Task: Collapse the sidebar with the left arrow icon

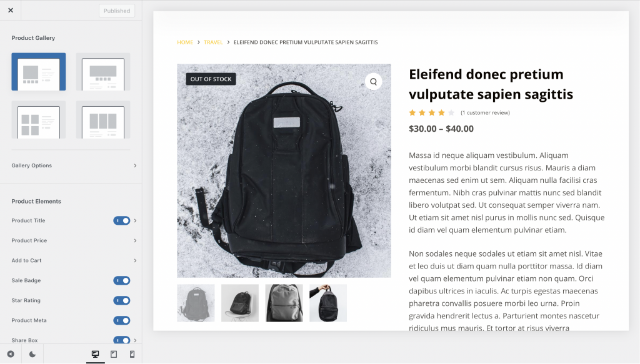Action: (x=11, y=354)
